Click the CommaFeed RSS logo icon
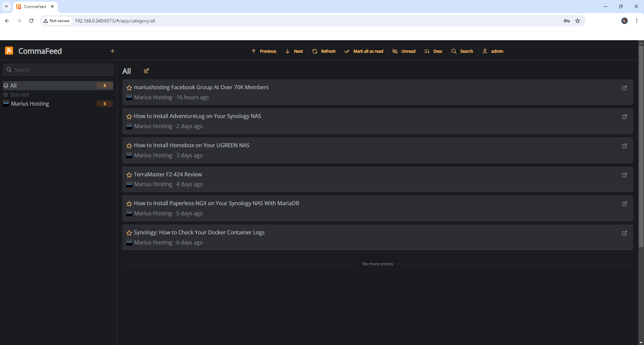 (x=9, y=51)
